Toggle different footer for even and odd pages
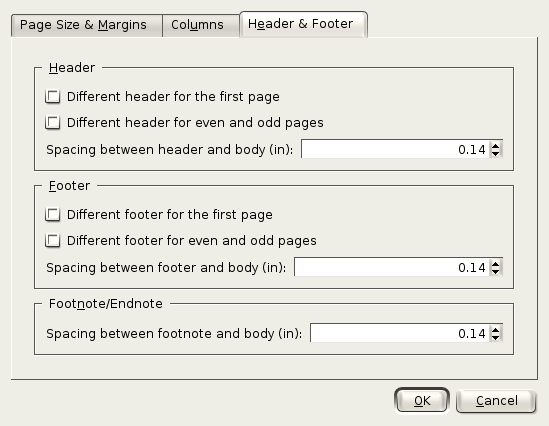The height and width of the screenshot is (426, 549). [53, 240]
